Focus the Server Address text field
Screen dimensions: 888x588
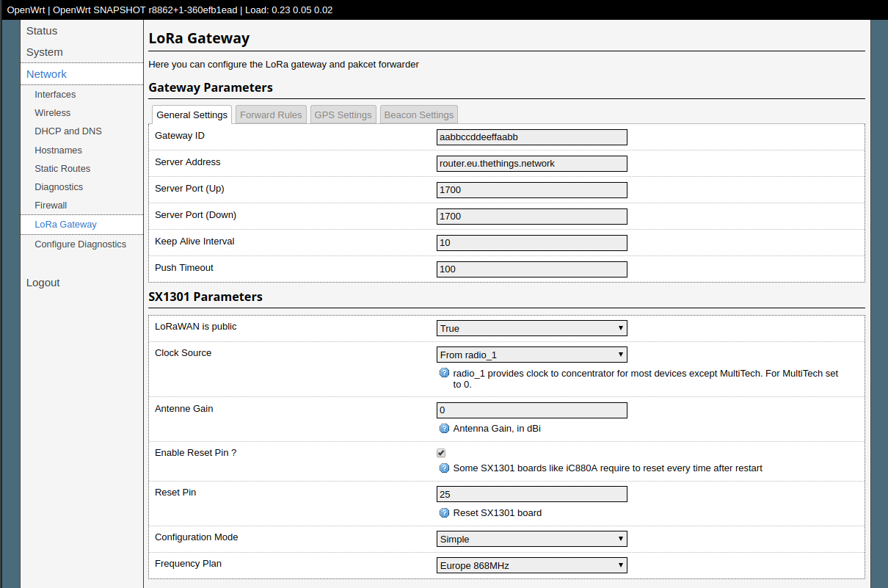pyautogui.click(x=531, y=164)
